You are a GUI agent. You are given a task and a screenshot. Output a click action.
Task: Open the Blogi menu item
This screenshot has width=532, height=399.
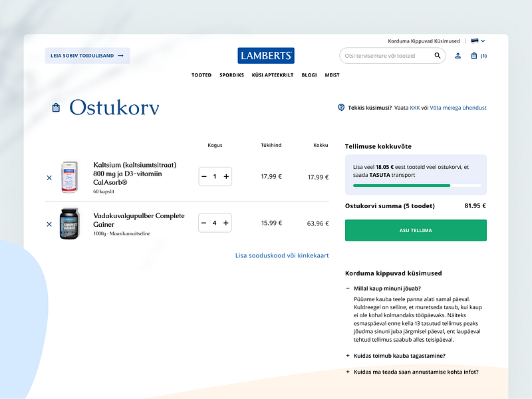pyautogui.click(x=309, y=75)
